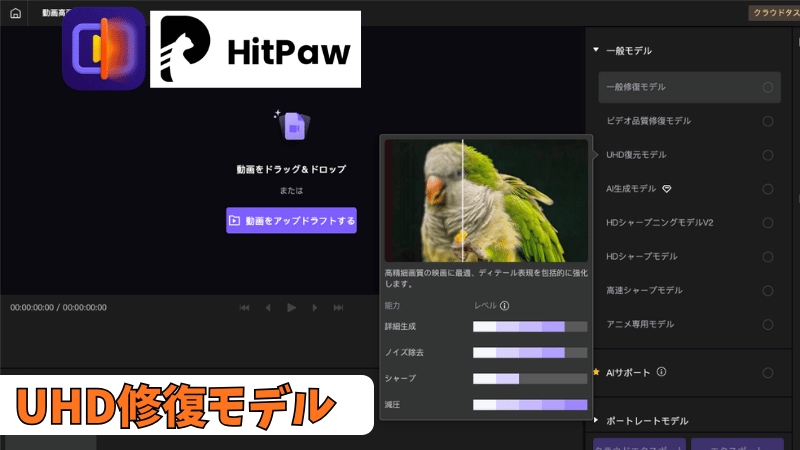The image size is (800, 450).
Task: Click the AIサポート star icon
Action: [x=596, y=372]
